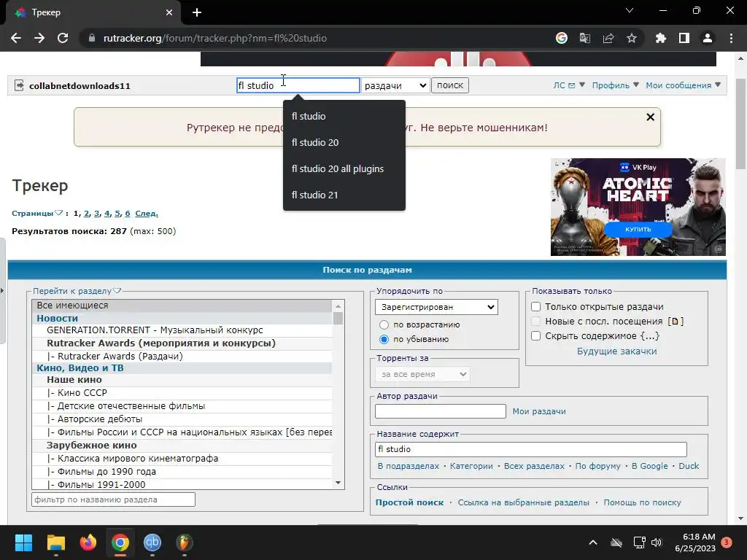
Task: Go to results page 2
Action: click(x=86, y=214)
